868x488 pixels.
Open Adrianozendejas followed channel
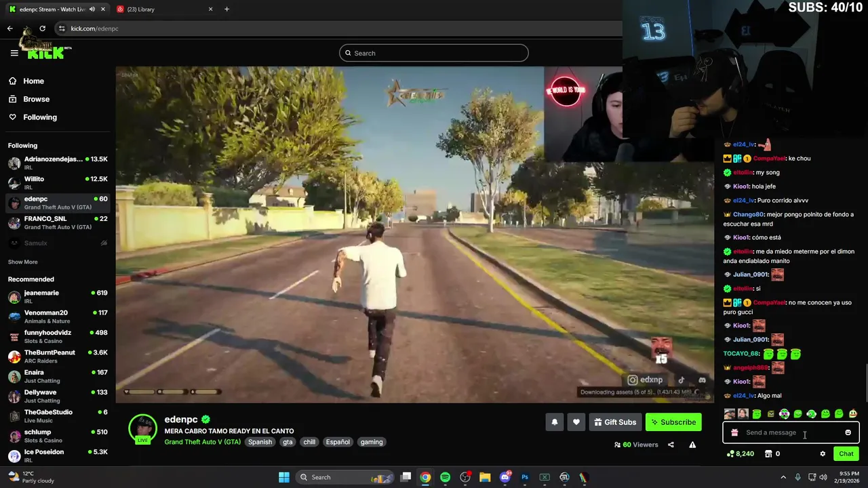click(58, 163)
